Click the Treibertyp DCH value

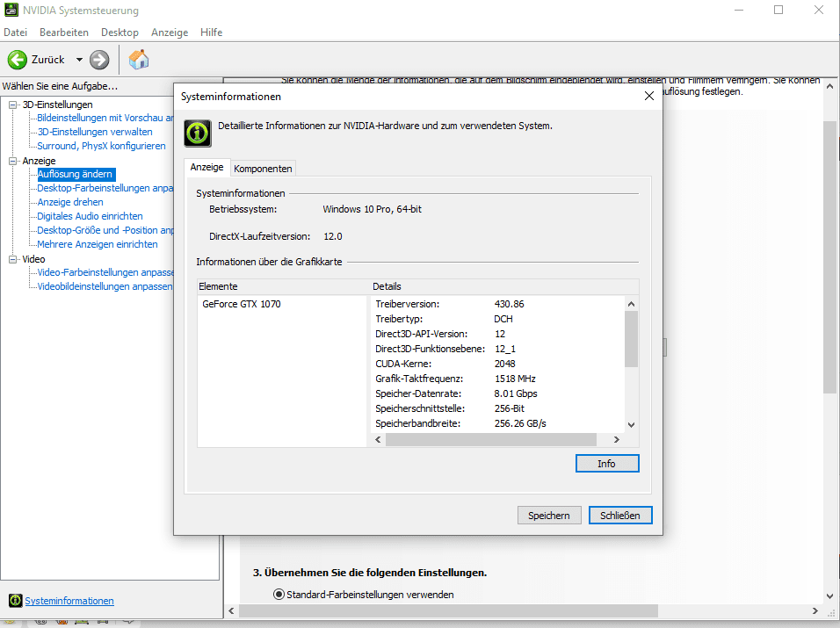point(503,319)
